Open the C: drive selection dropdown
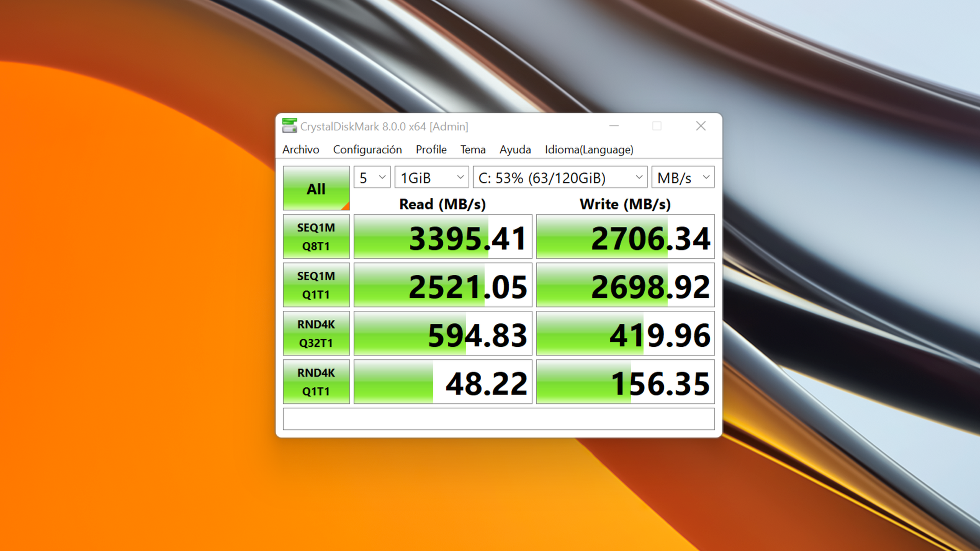 tap(560, 177)
